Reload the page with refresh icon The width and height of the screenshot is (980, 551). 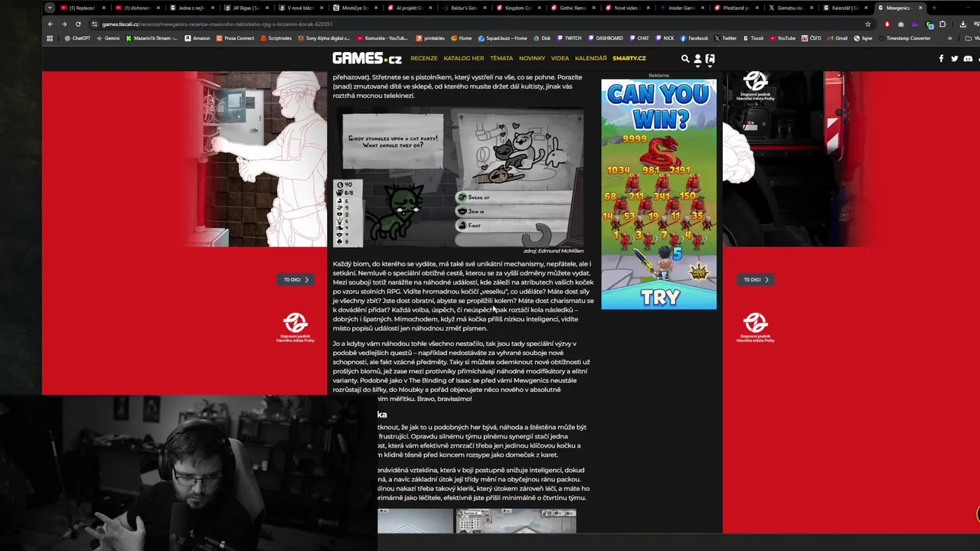tap(78, 24)
